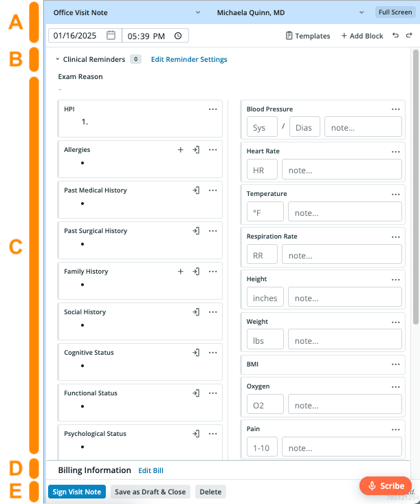Open Blood Pressure block ellipsis menu
Screen dimensions: 420x504
click(395, 109)
